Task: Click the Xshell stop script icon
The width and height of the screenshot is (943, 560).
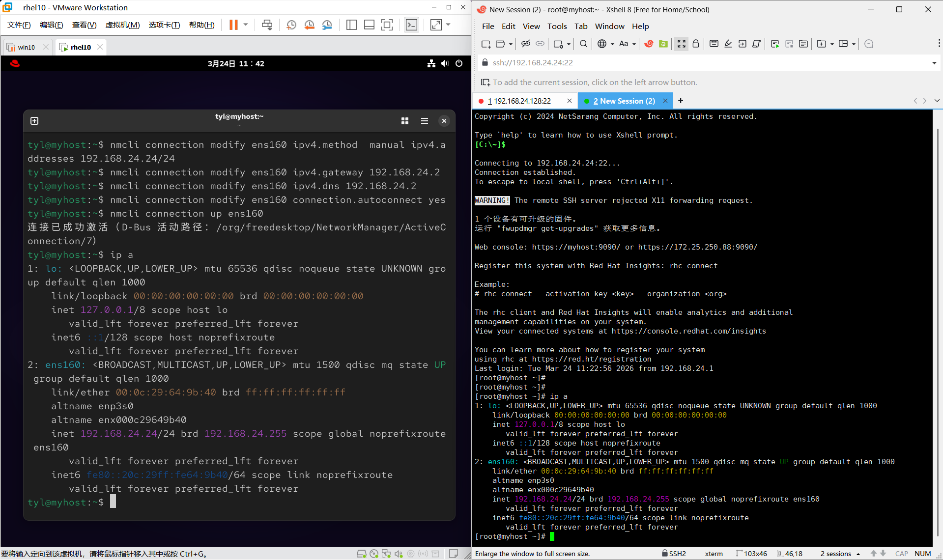Action: tap(789, 44)
